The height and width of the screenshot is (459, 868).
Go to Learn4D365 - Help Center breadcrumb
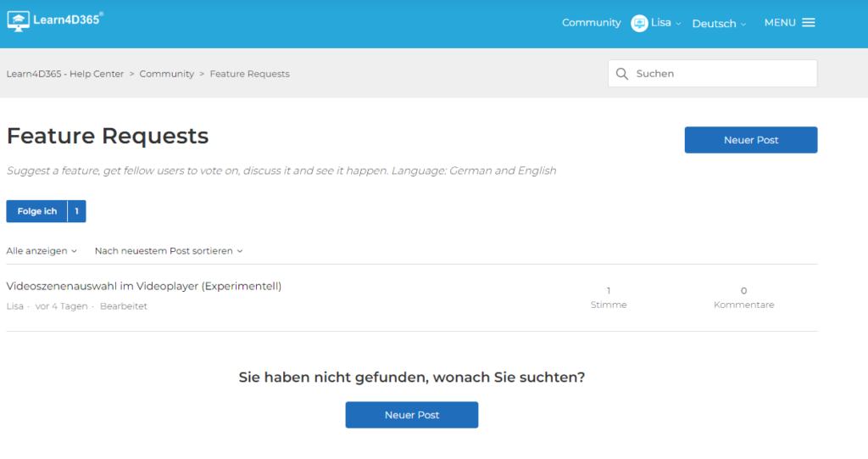(65, 74)
